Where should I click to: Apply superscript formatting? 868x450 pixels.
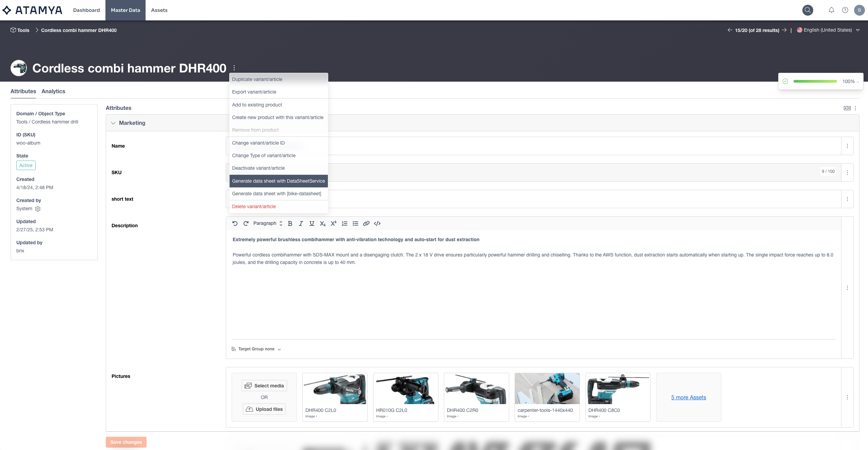tap(333, 223)
